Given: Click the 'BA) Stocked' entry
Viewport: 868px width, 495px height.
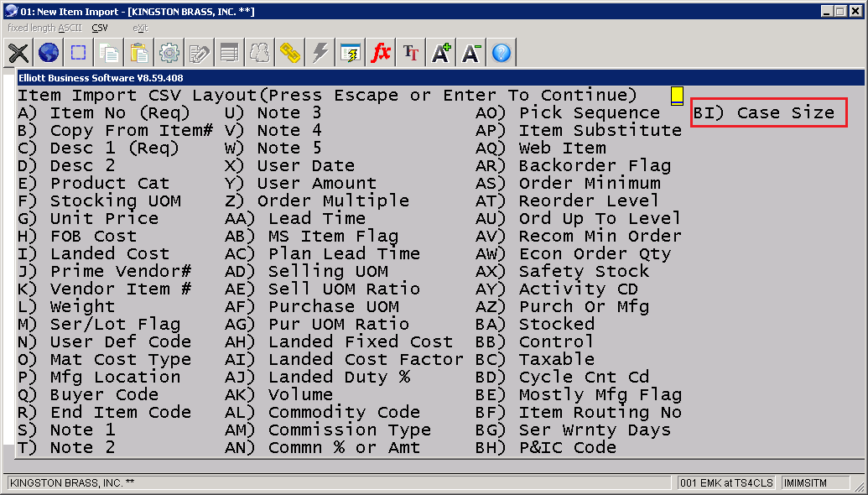Looking at the screenshot, I should (535, 325).
